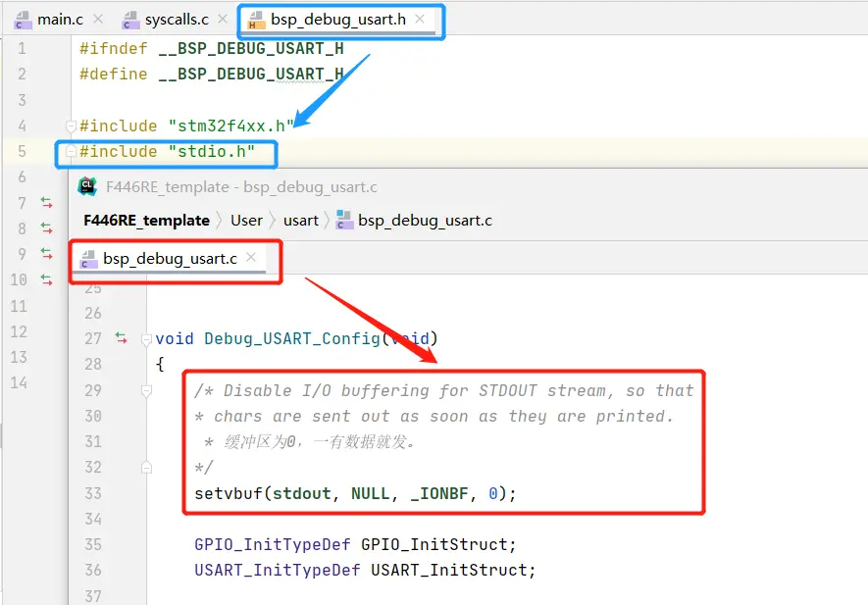Click the NULL argument in setvbuf
868x605 pixels.
[371, 493]
